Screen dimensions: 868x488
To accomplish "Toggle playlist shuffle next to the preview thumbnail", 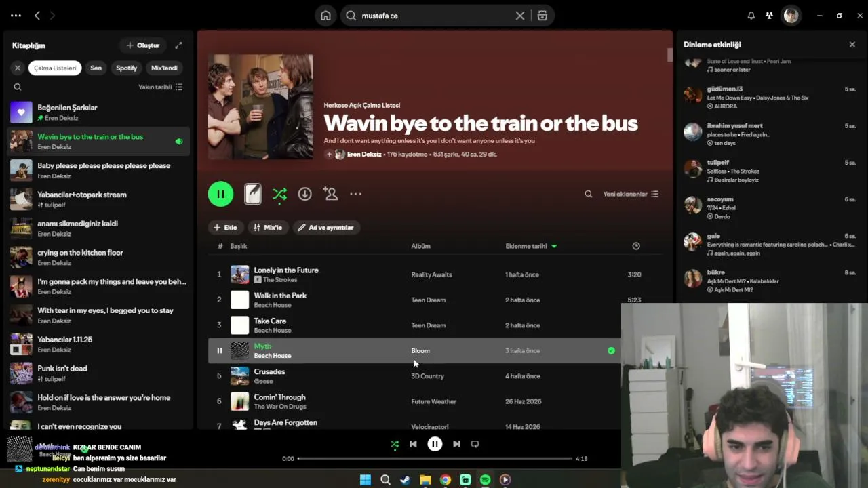I will [279, 195].
